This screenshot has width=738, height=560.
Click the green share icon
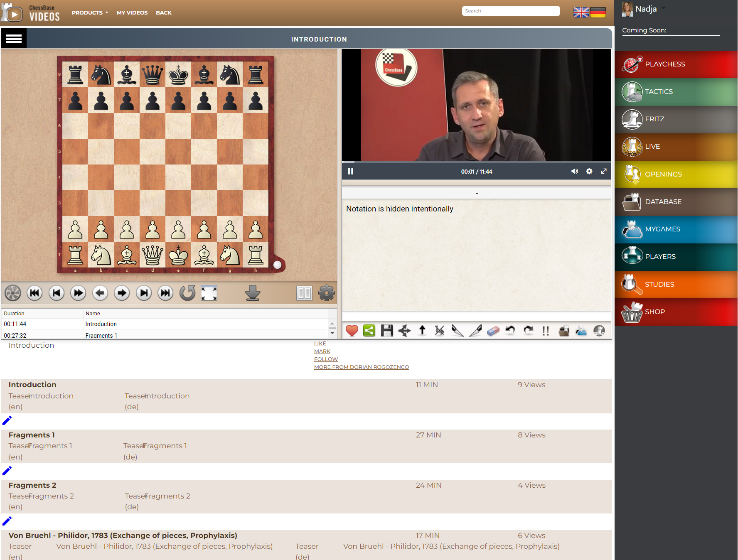coord(369,331)
